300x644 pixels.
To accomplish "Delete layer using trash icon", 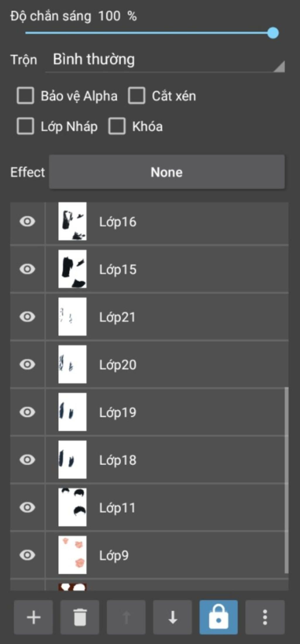I will 80,617.
